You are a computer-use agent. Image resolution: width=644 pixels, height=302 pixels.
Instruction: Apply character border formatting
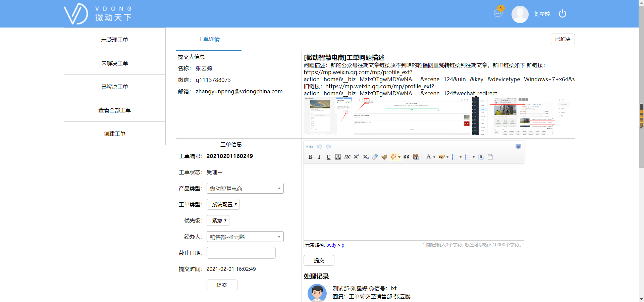click(x=338, y=157)
